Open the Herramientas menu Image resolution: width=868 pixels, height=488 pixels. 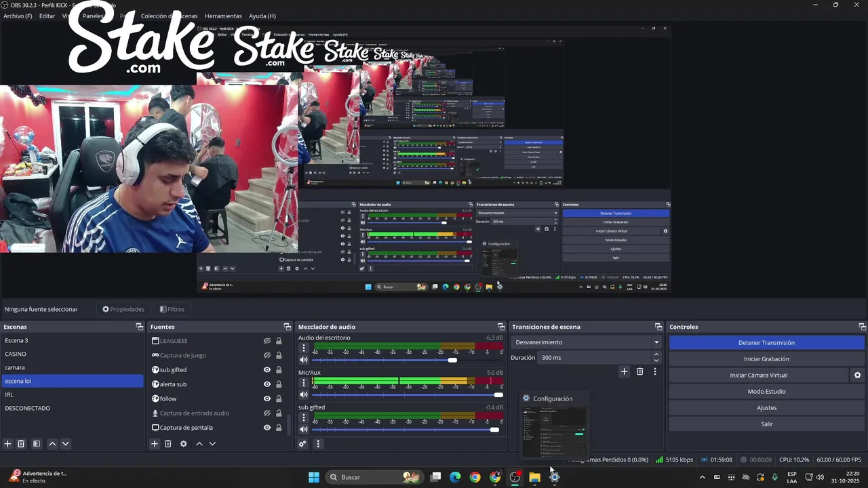[223, 16]
